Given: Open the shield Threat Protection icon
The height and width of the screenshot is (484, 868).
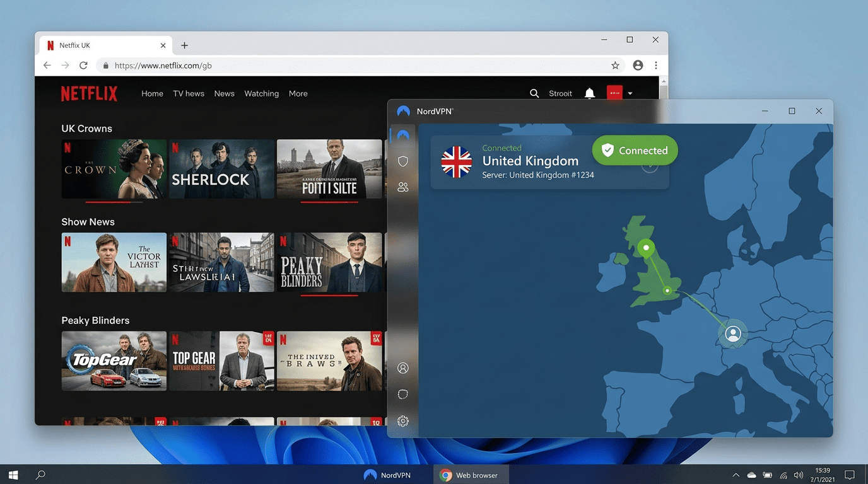Looking at the screenshot, I should 403,161.
